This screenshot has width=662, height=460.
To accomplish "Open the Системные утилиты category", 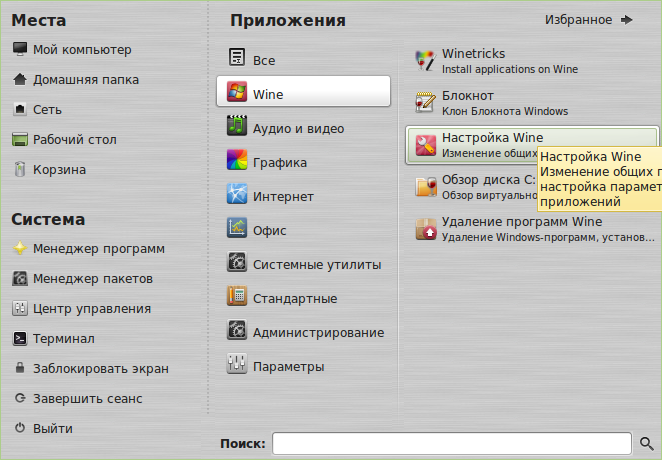I will tap(303, 262).
